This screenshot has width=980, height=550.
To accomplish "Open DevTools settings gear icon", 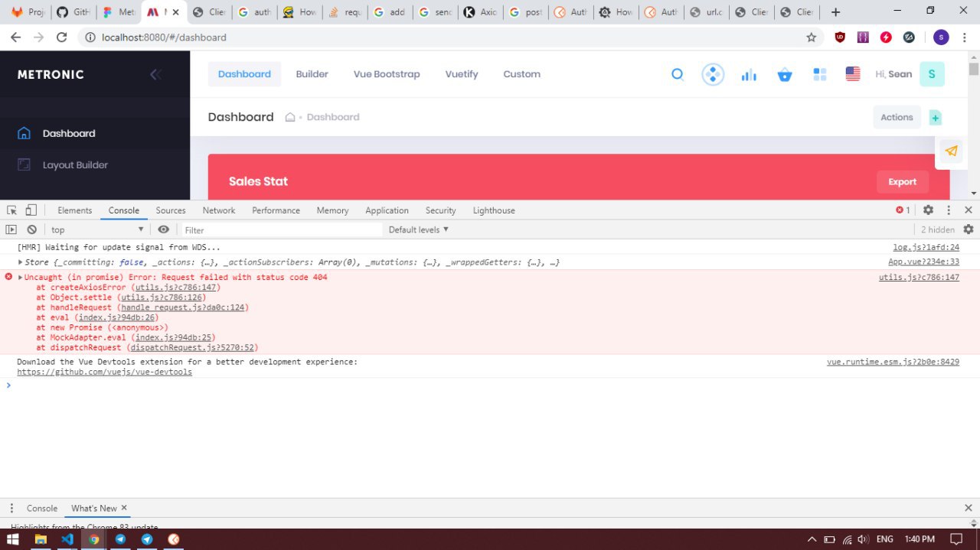I will click(928, 210).
